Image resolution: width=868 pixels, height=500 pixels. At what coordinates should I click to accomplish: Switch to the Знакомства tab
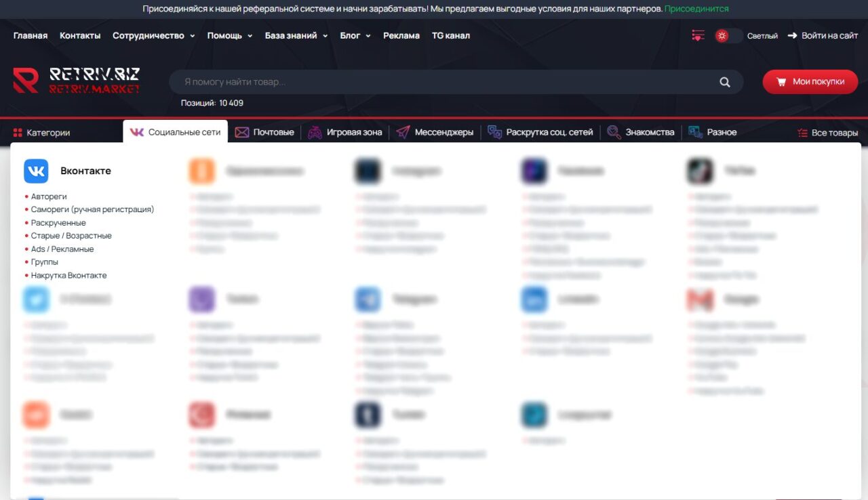coord(641,132)
